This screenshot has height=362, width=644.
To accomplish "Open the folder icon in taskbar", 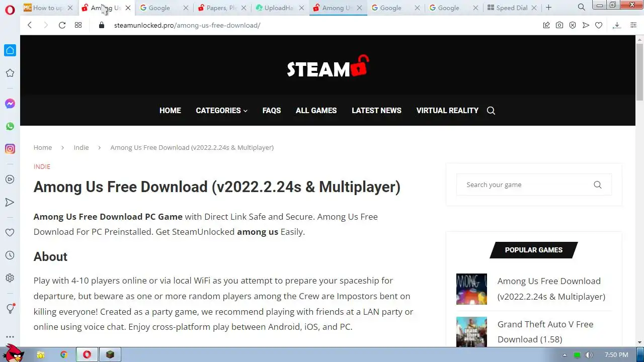I will (41, 355).
